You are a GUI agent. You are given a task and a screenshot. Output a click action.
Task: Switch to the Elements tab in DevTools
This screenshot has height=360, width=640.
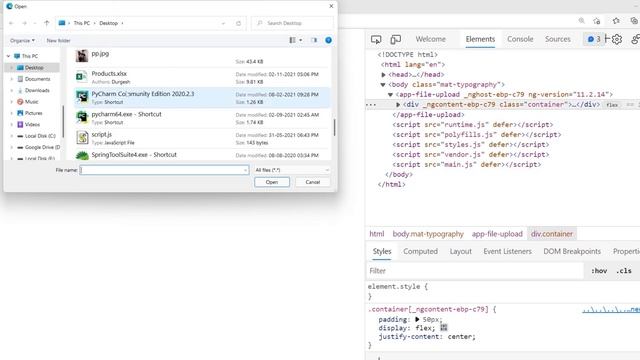pos(480,39)
